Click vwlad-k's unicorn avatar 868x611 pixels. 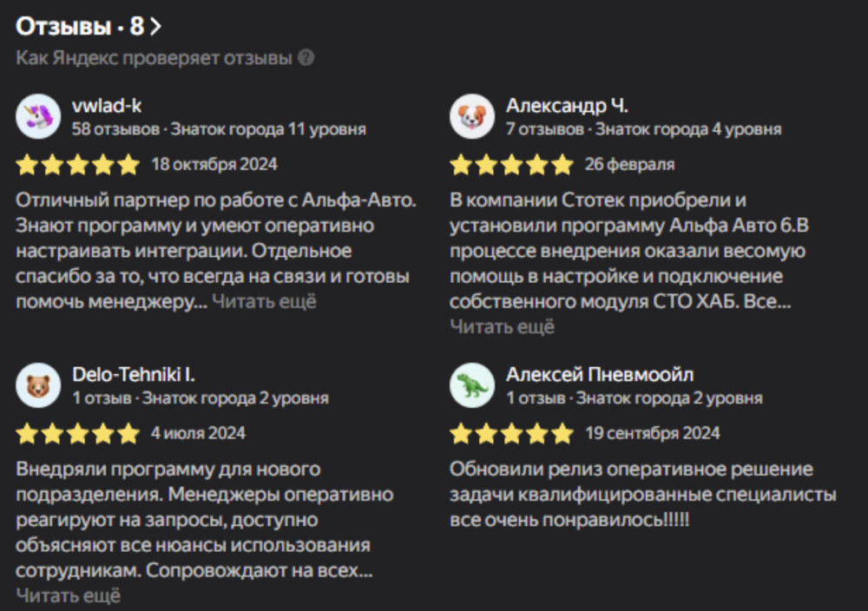click(x=38, y=116)
